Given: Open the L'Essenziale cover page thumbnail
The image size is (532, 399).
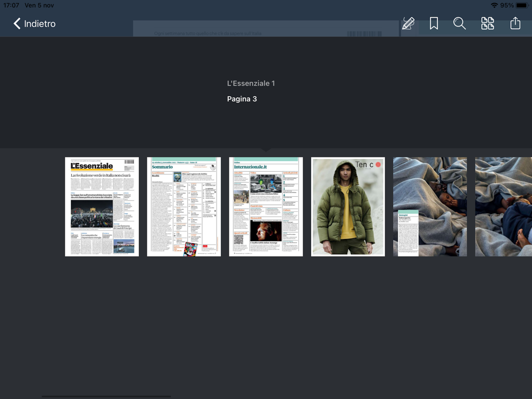Looking at the screenshot, I should click(x=102, y=206).
